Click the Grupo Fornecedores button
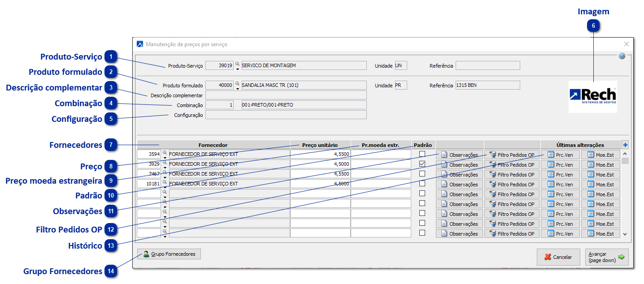644x284 pixels. click(169, 254)
